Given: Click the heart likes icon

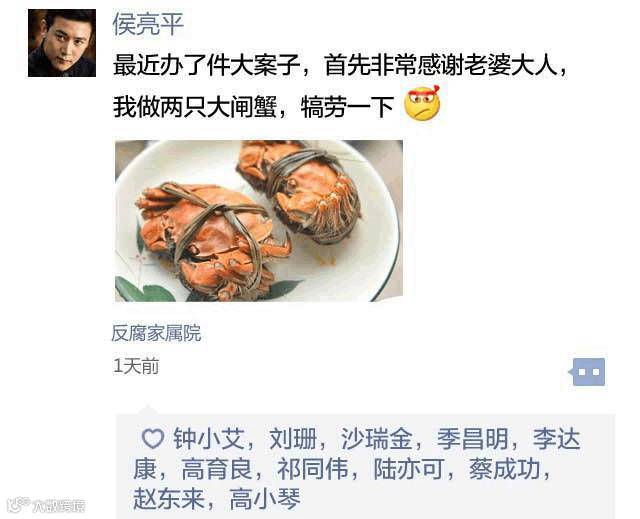Looking at the screenshot, I should tap(153, 439).
